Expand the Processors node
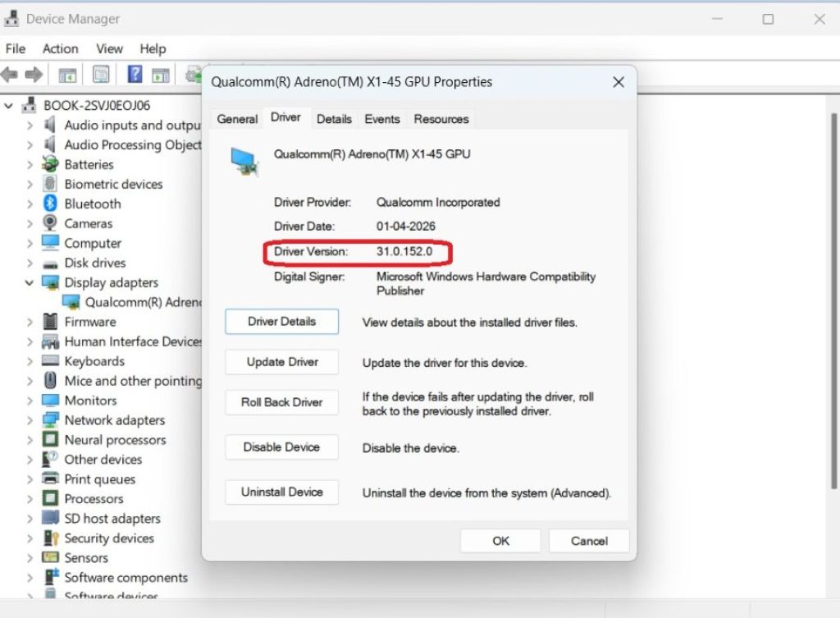 click(x=30, y=499)
